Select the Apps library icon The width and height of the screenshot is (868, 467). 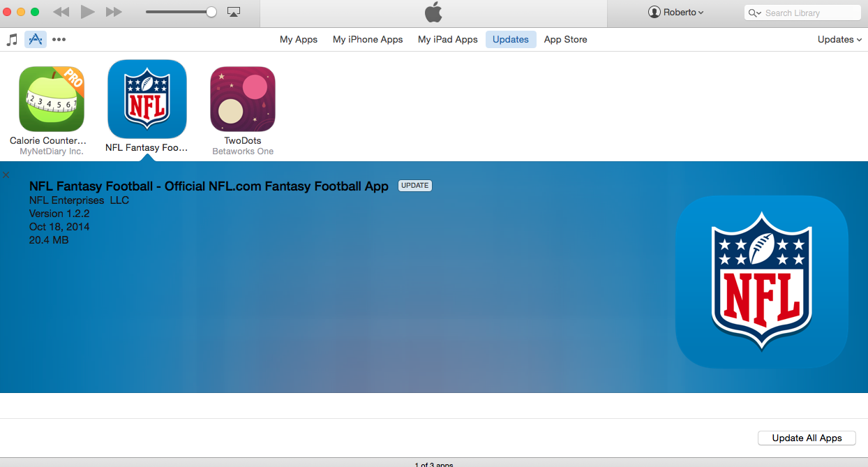coord(36,39)
